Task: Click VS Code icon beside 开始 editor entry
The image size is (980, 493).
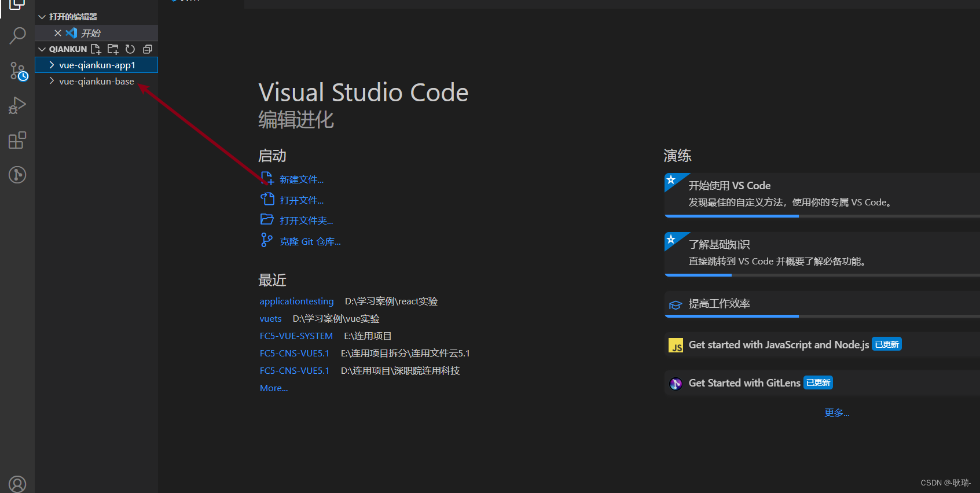Action: 71,33
